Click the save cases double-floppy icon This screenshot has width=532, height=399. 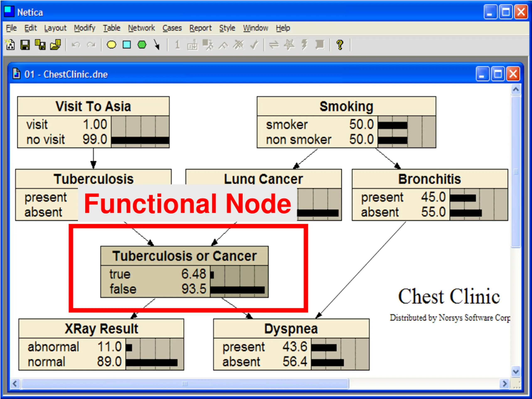point(40,45)
